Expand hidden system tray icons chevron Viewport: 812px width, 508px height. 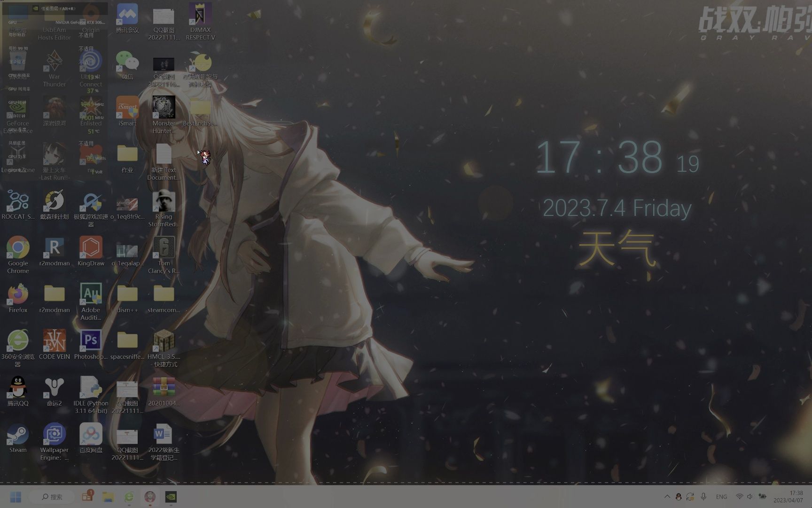pyautogui.click(x=667, y=496)
